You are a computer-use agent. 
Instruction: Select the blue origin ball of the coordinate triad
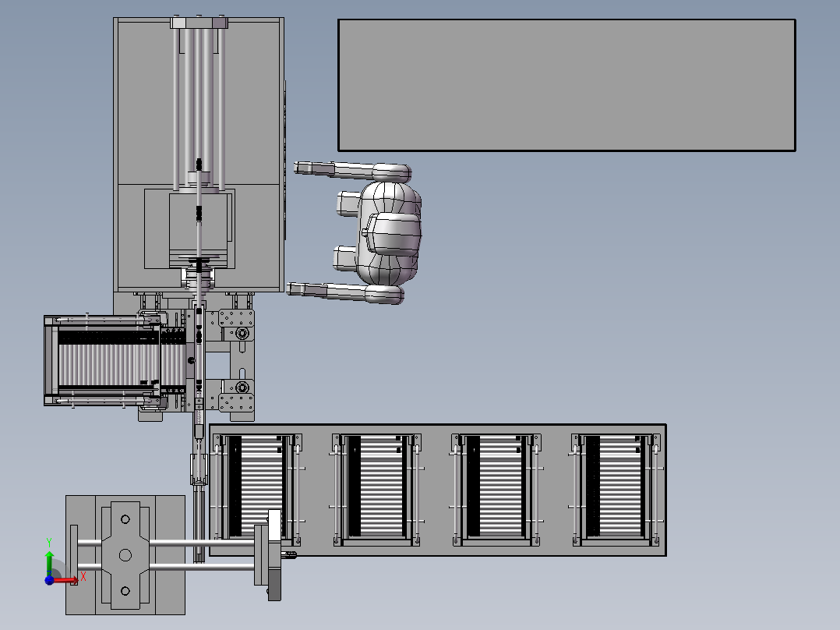pyautogui.click(x=49, y=580)
